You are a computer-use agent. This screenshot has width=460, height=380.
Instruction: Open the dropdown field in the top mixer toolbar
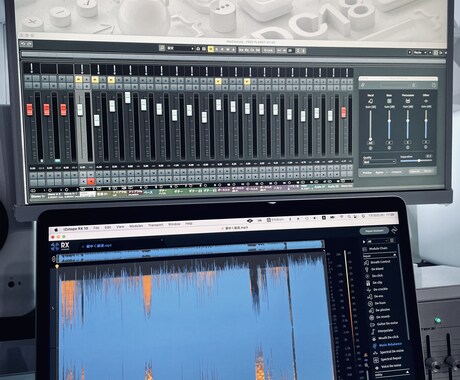pos(180,49)
